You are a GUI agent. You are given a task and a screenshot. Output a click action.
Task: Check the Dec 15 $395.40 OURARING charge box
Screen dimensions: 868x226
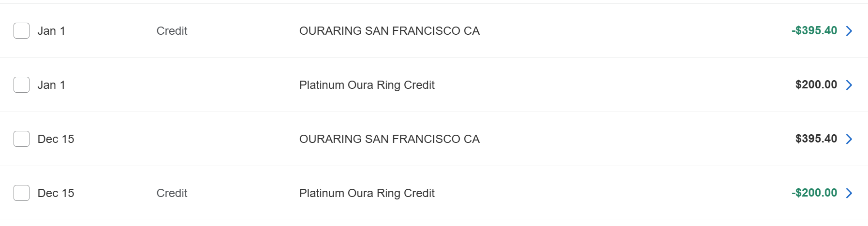(21, 139)
